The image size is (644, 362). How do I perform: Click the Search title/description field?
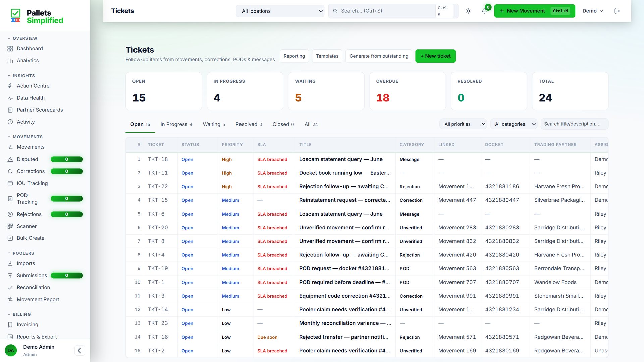[574, 124]
